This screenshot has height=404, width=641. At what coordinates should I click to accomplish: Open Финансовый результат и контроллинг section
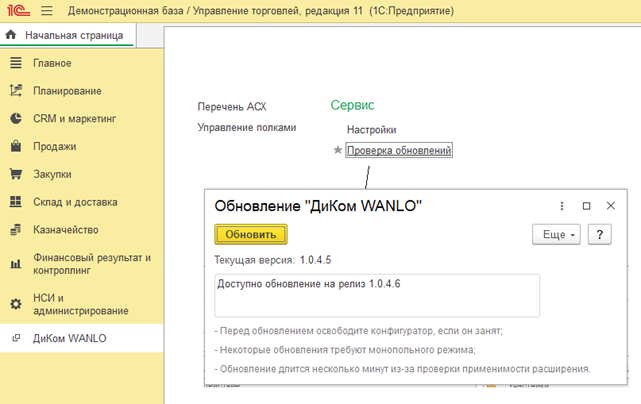point(92,264)
